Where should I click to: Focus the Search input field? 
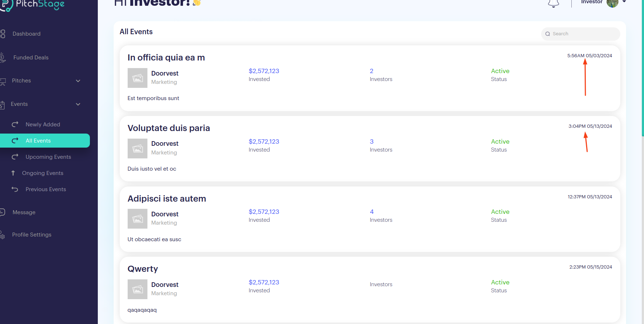click(580, 34)
